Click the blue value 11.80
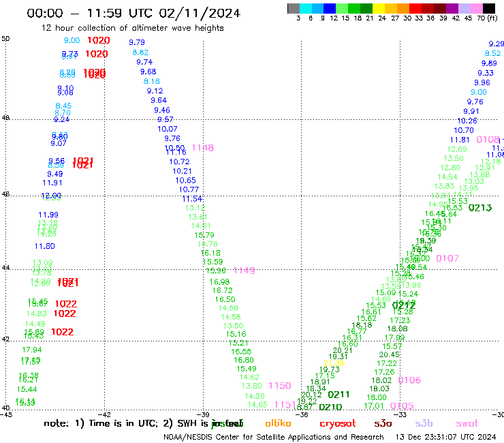Viewport: 504px width, 443px height. (x=45, y=246)
